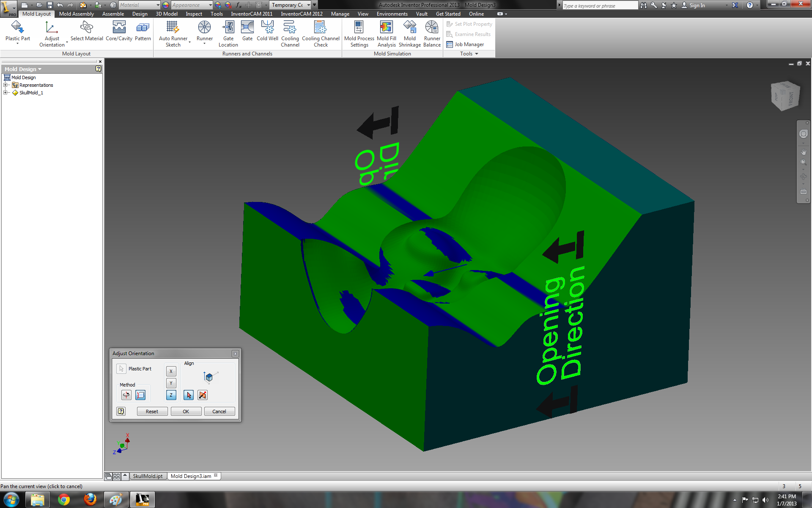Click the appearance color wheel icon
Image resolution: width=812 pixels, height=508 pixels.
coord(166,5)
